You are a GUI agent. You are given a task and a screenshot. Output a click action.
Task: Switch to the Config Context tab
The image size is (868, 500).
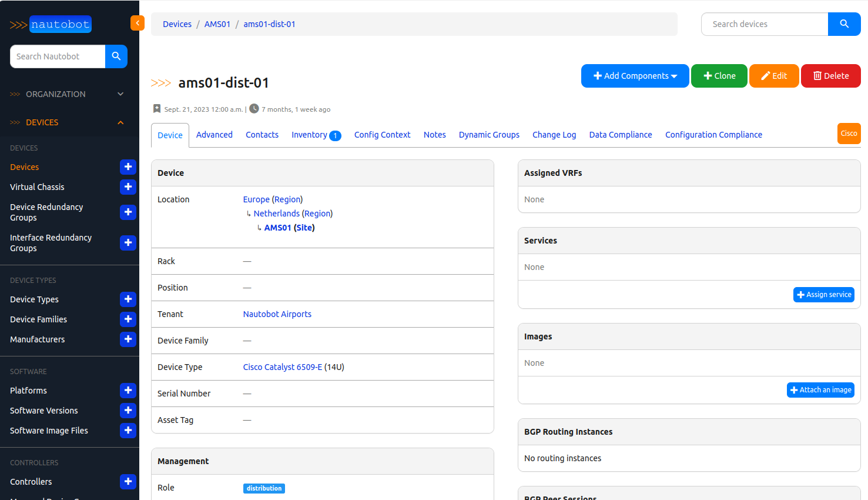coord(382,135)
